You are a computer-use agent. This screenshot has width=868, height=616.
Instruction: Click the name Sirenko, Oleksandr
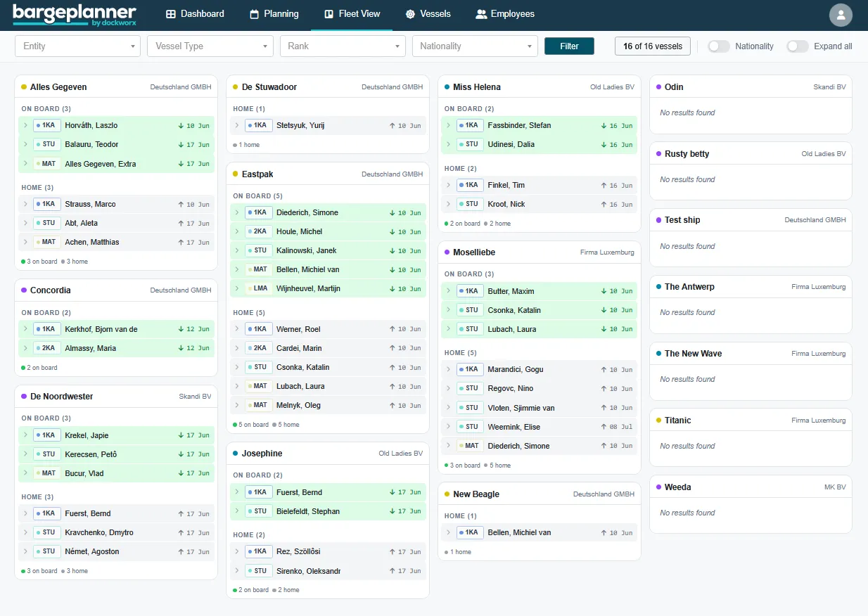click(308, 571)
